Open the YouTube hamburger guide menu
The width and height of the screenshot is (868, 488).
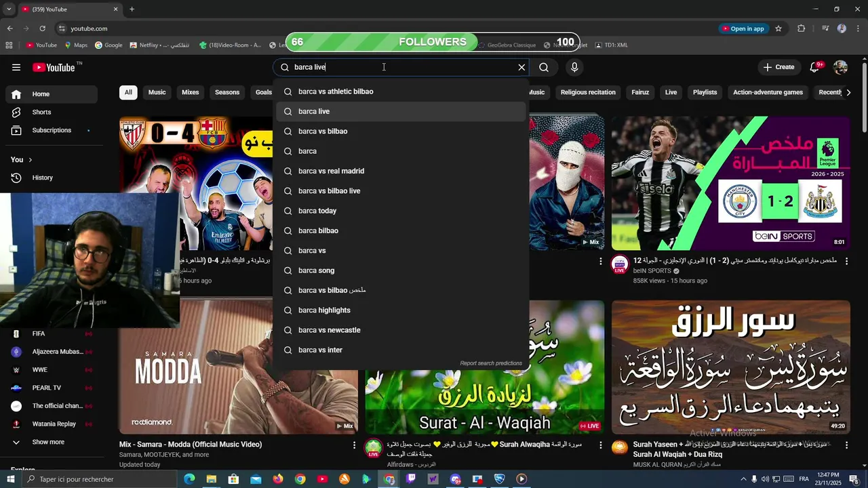coord(16,67)
